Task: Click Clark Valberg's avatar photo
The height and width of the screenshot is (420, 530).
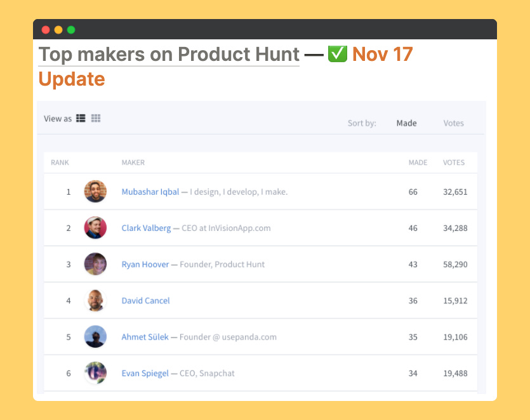Action: coord(95,227)
